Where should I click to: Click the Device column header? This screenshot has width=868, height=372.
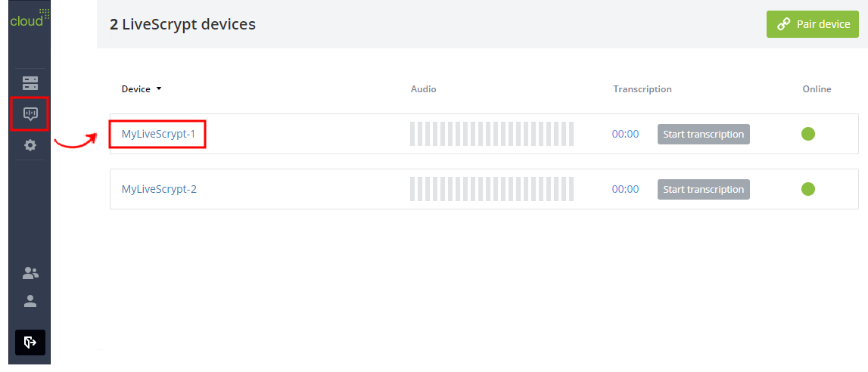click(x=136, y=89)
